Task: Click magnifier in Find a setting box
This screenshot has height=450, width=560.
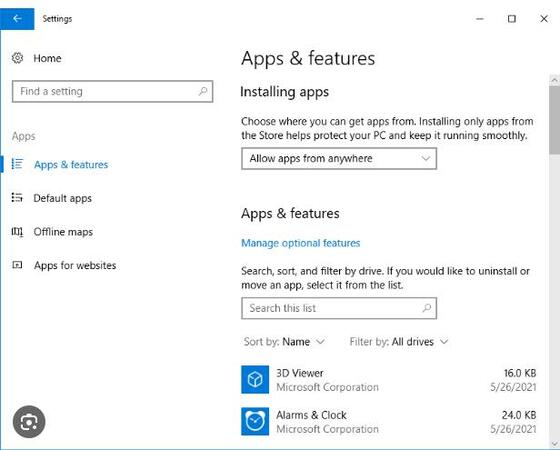Action: tap(203, 91)
